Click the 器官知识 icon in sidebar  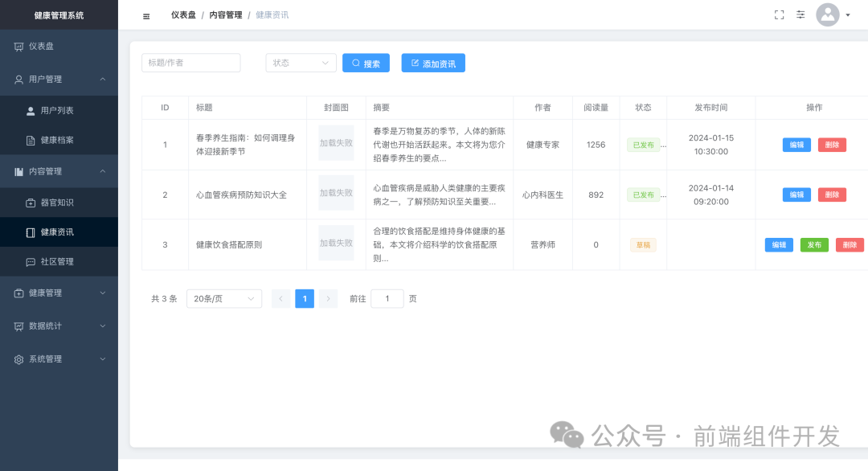point(29,202)
